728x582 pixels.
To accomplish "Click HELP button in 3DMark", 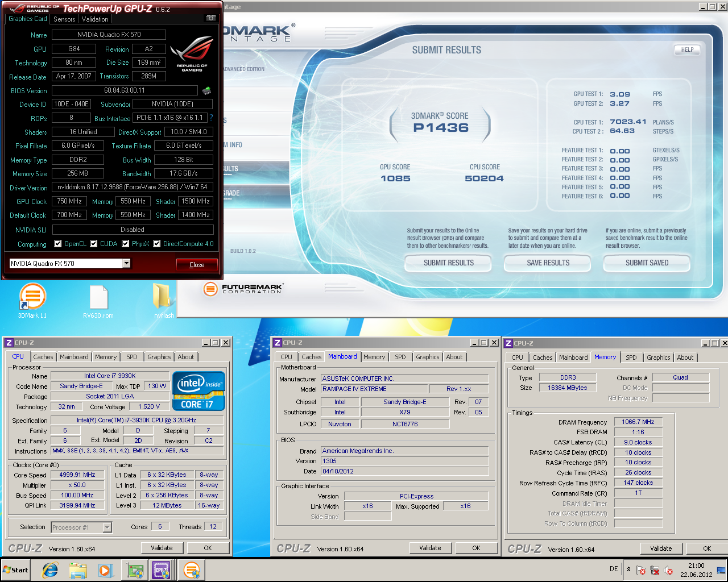I will [687, 49].
